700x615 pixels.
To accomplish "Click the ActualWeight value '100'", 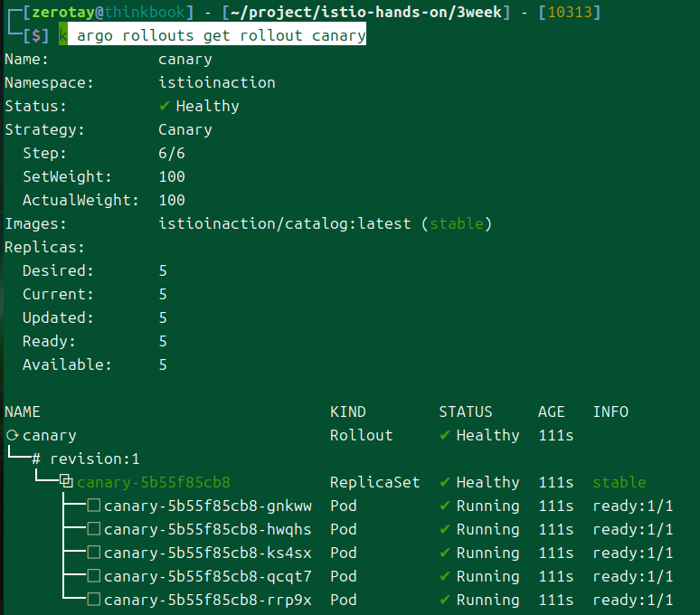I will coord(172,200).
